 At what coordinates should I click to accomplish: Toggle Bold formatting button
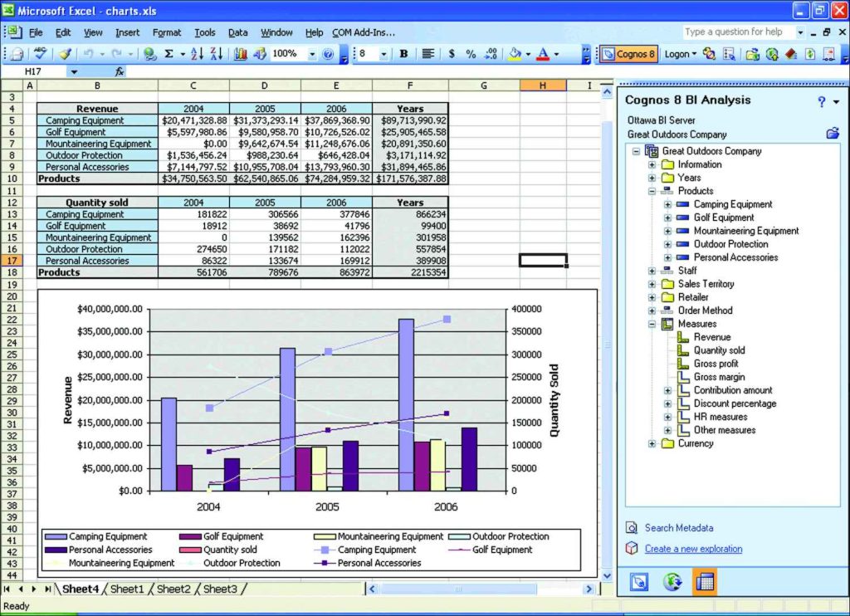[403, 54]
